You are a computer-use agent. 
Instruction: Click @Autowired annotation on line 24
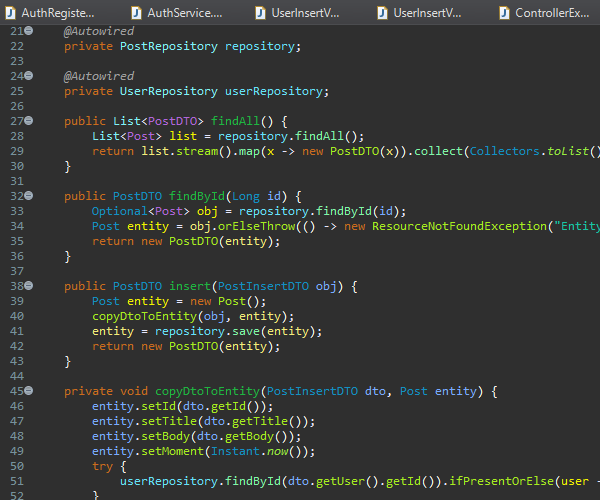pyautogui.click(x=99, y=76)
